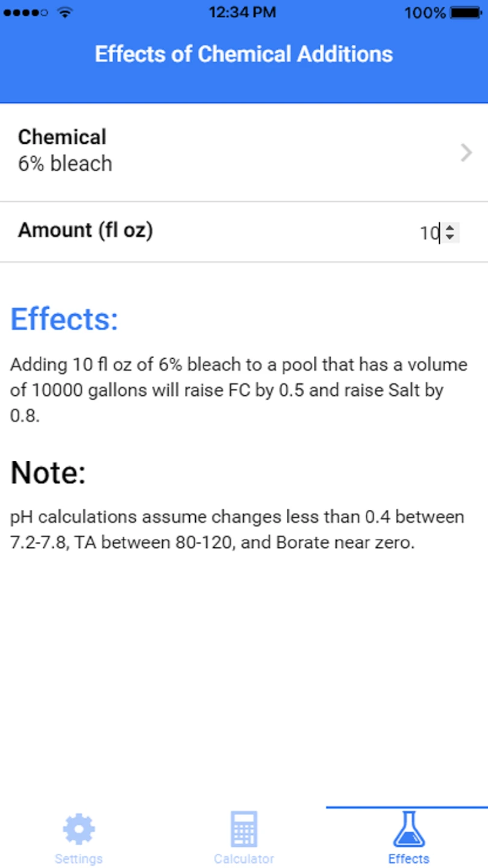Tap the "Amount (fl oz)" label
The width and height of the screenshot is (488, 868).
[86, 230]
